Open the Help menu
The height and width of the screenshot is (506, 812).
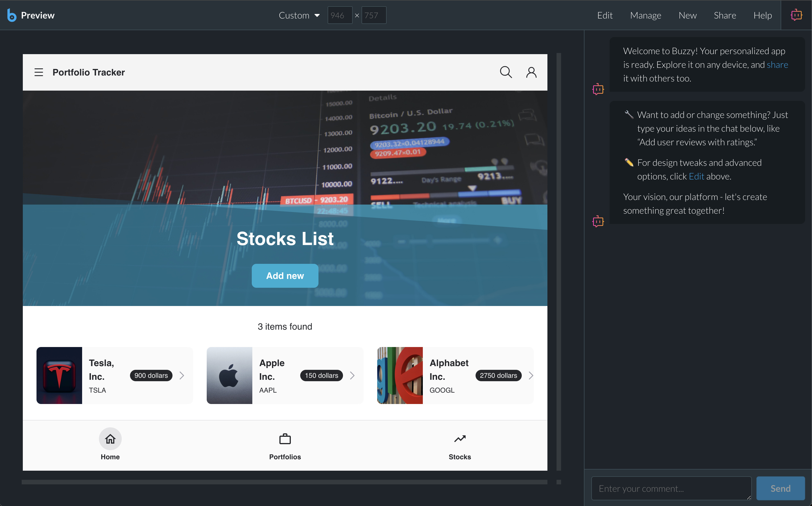(x=762, y=15)
